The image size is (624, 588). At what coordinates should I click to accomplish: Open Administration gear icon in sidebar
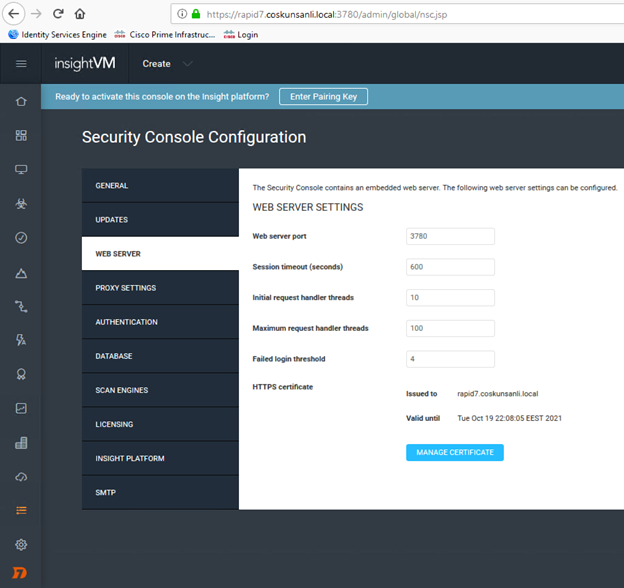coord(21,545)
